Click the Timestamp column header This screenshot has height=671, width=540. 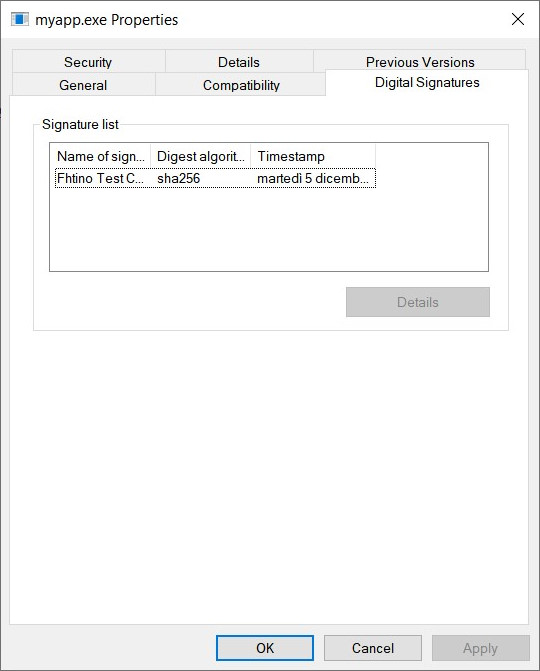click(313, 156)
